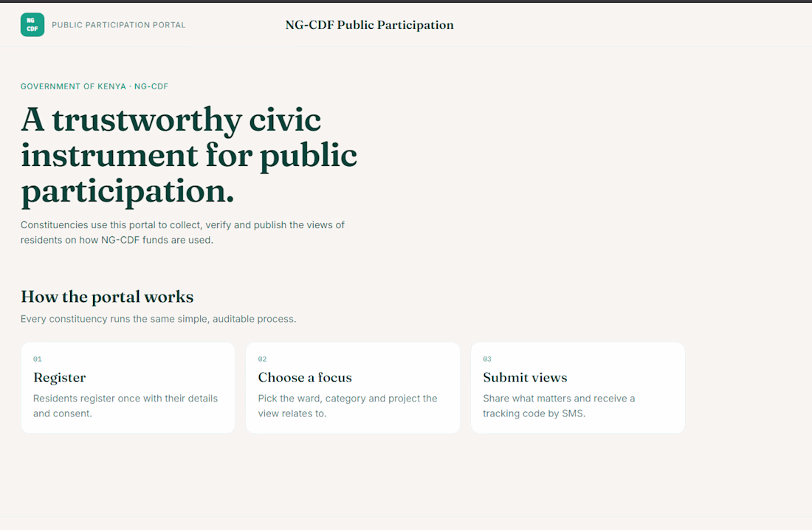Click the pick the ward description text
812x530 pixels.
coord(348,406)
